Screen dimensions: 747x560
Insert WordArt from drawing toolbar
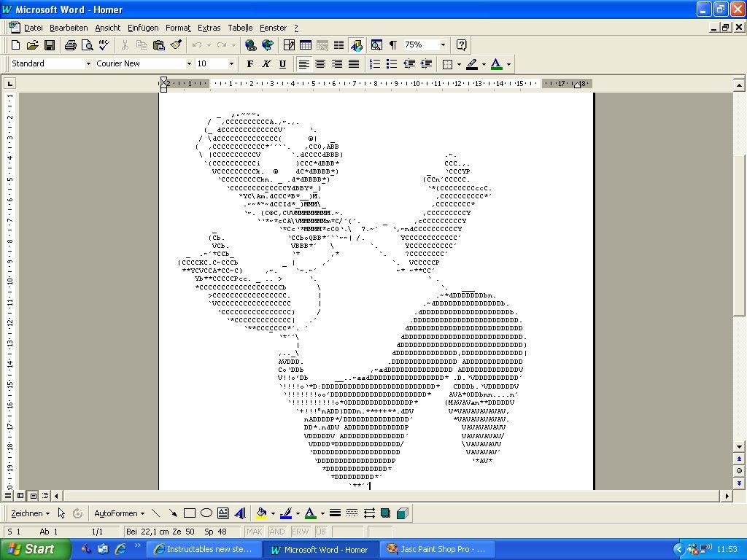[239, 513]
